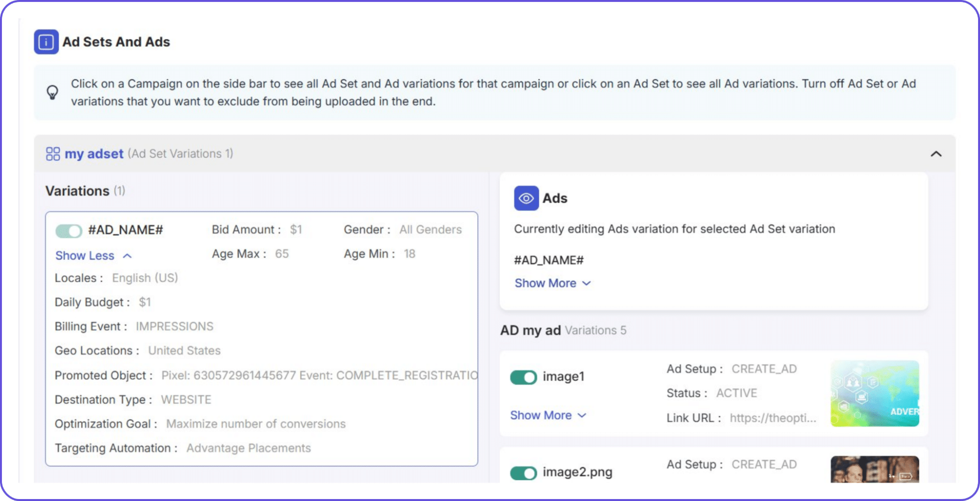Expand Show More for image1 ad
This screenshot has height=501, width=980.
click(548, 415)
